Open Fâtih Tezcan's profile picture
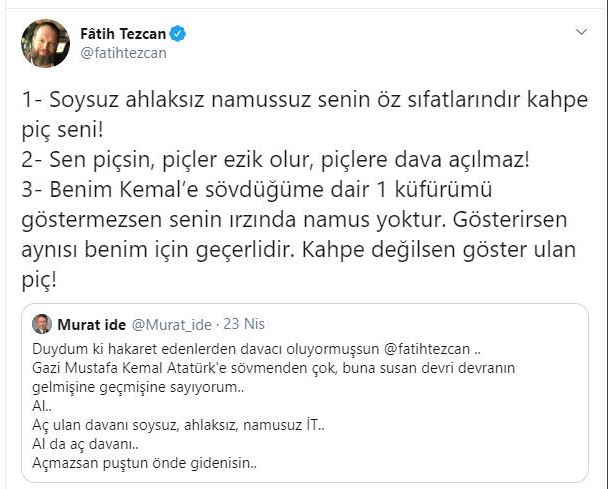This screenshot has height=489, width=608. (45, 43)
